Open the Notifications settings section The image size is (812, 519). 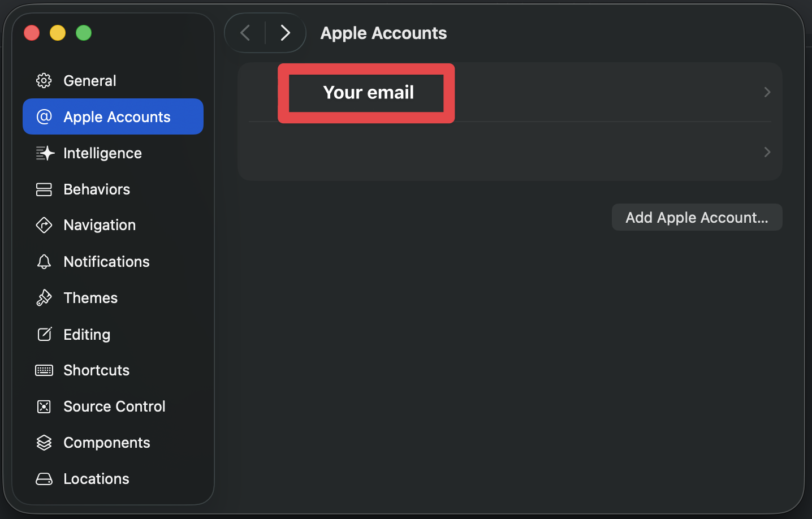tap(106, 261)
